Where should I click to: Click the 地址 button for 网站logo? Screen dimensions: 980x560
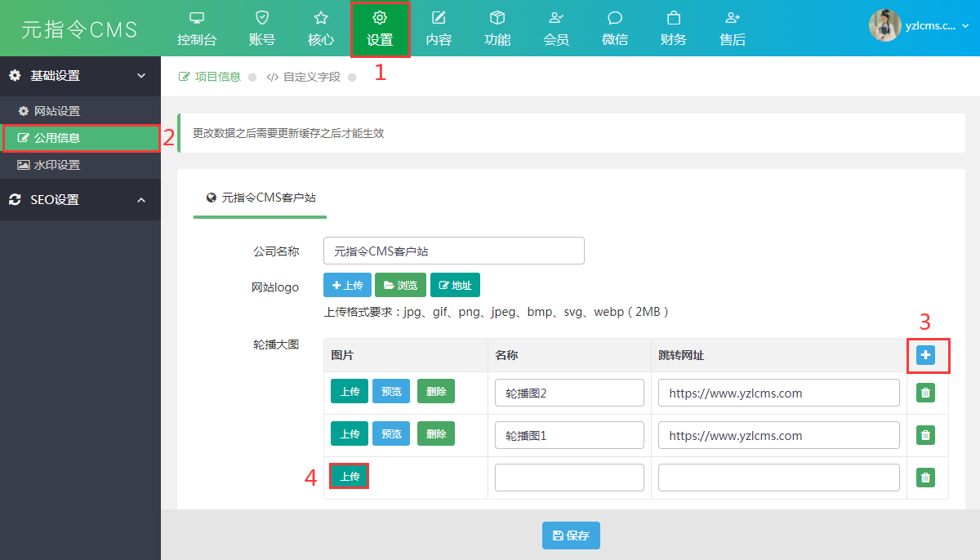455,285
